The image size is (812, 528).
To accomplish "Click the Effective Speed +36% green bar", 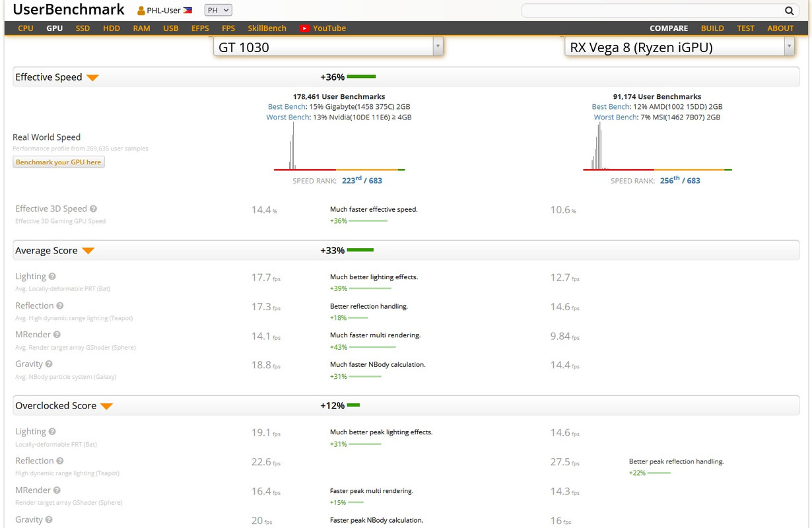I will tap(361, 77).
